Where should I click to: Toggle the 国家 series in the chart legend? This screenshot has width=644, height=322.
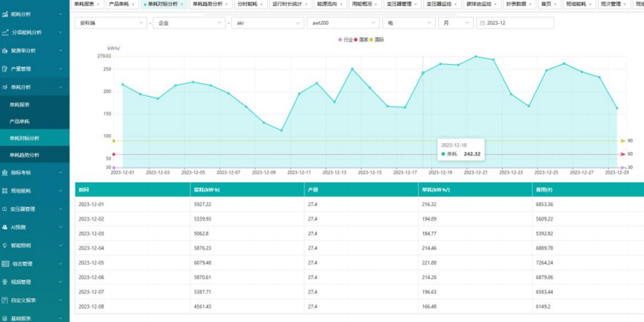pyautogui.click(x=360, y=40)
